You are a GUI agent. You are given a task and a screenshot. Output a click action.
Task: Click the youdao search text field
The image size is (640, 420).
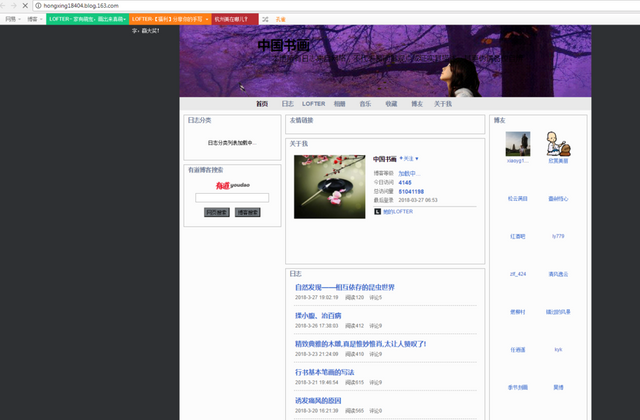click(232, 198)
